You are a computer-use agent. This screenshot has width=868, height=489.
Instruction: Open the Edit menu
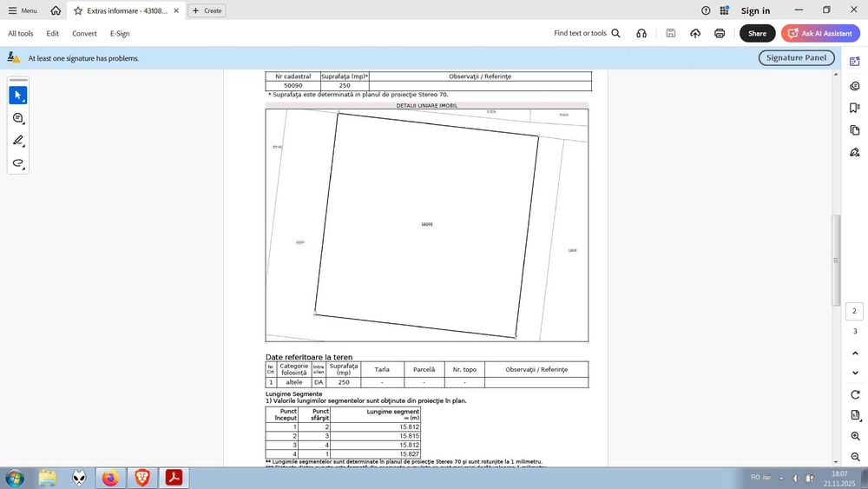tap(53, 33)
